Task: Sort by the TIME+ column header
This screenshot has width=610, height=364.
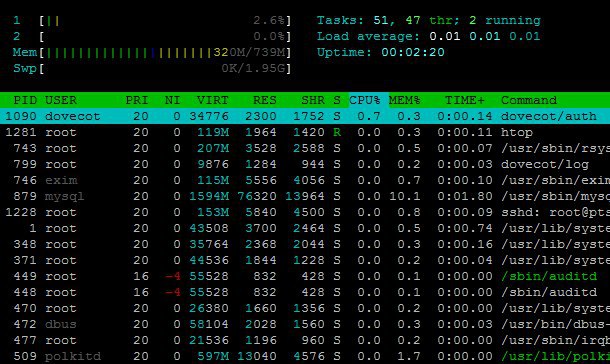Action: click(465, 100)
